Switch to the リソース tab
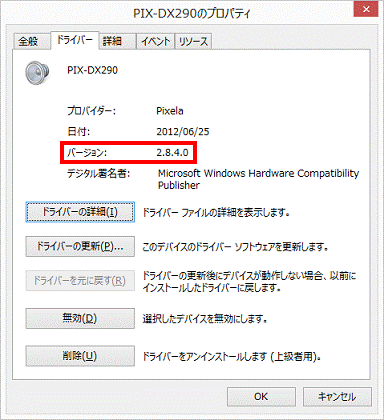The height and width of the screenshot is (420, 384). [193, 41]
